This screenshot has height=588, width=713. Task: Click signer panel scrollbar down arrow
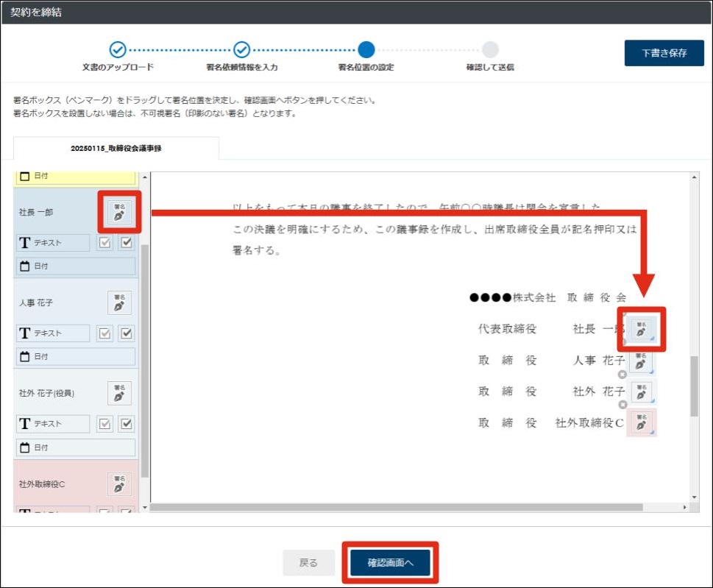[x=145, y=508]
